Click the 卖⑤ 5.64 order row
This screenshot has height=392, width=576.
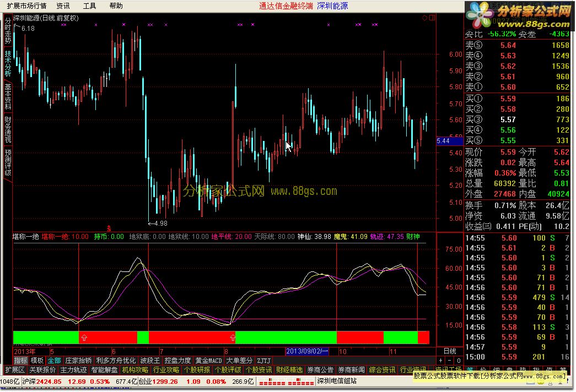click(517, 45)
